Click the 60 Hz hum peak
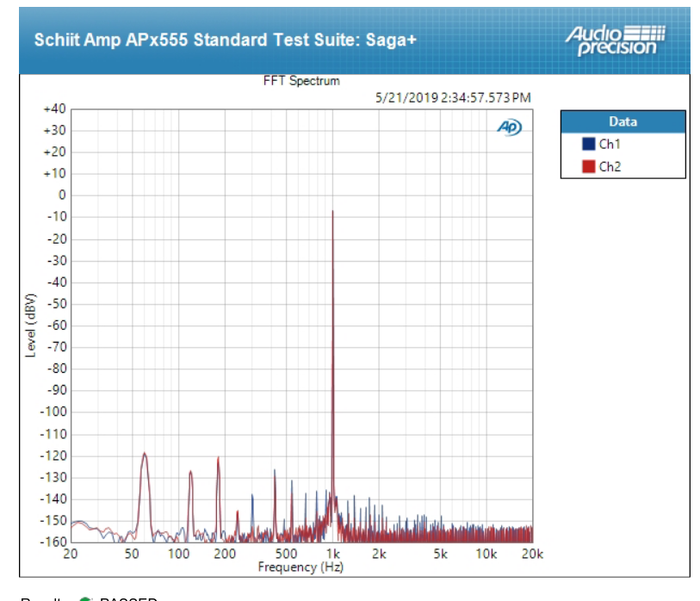700x601 pixels. [x=144, y=454]
